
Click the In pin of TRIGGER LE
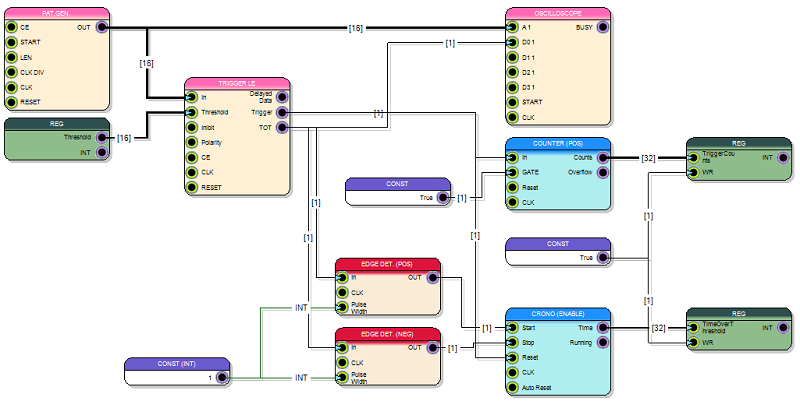pos(192,97)
